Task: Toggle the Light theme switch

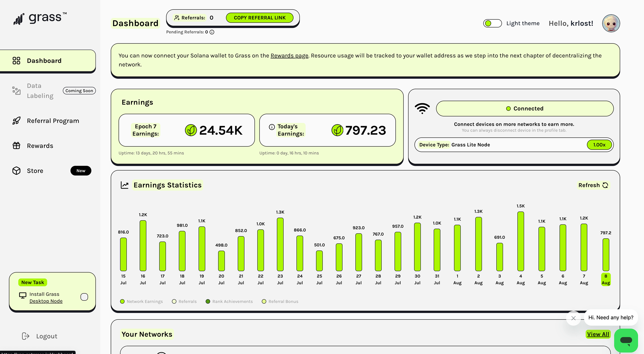Action: (x=492, y=23)
